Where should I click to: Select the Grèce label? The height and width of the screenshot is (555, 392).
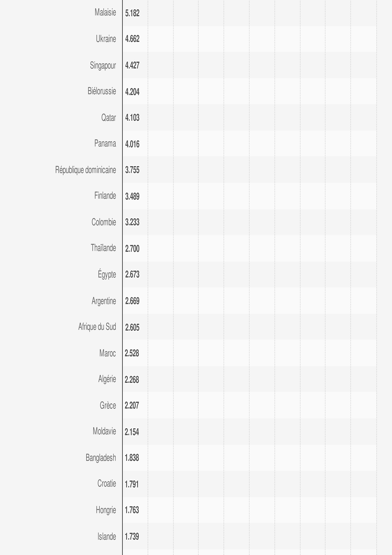[x=108, y=405]
